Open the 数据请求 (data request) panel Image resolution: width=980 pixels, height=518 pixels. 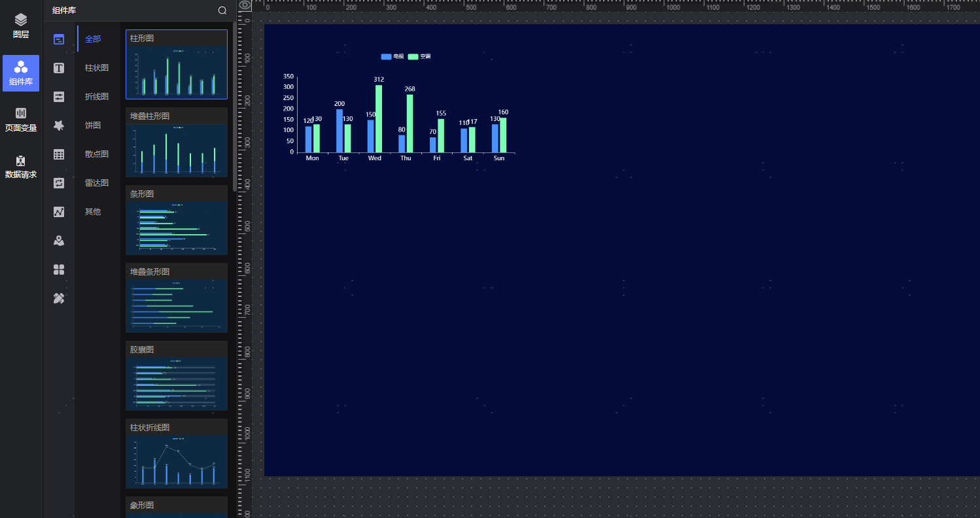pyautogui.click(x=21, y=167)
